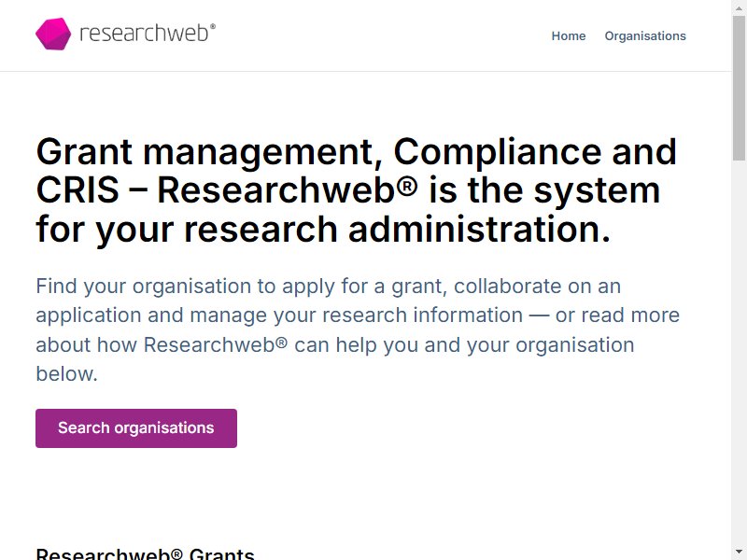747x560 pixels.
Task: Click the researchweb wordmark text
Action: pos(148,34)
